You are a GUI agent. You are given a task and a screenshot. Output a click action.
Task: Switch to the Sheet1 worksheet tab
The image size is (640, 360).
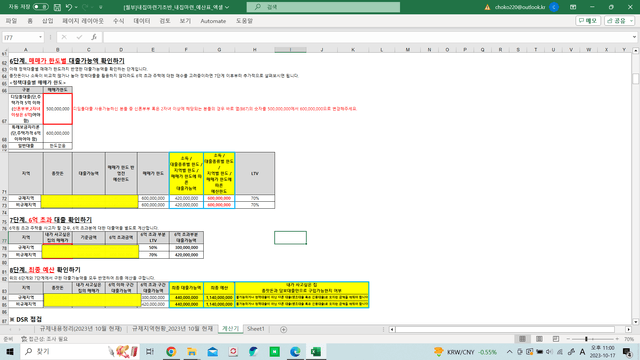[256, 329]
